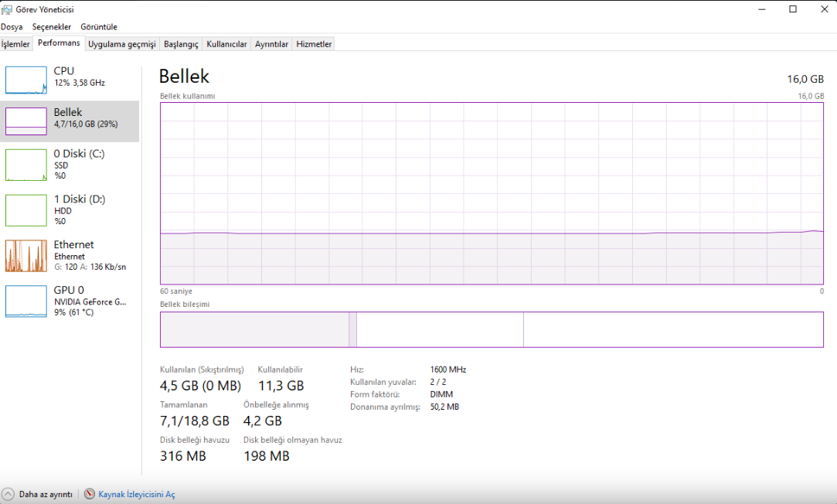Select the Bellek graph thumbnail in sidebar
This screenshot has height=504, width=837.
(26, 121)
